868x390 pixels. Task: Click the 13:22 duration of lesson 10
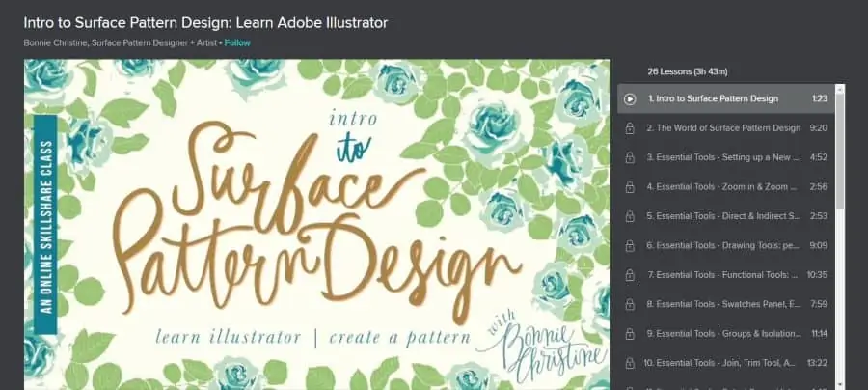click(x=818, y=363)
